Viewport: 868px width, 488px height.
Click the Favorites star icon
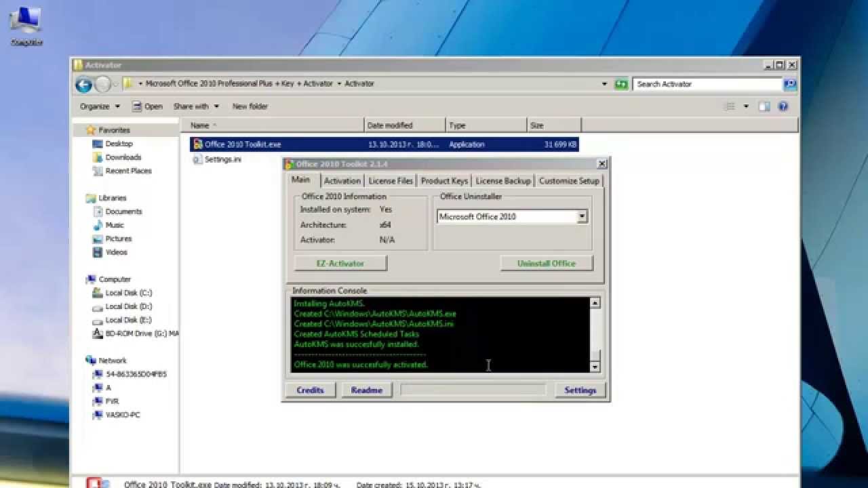91,130
